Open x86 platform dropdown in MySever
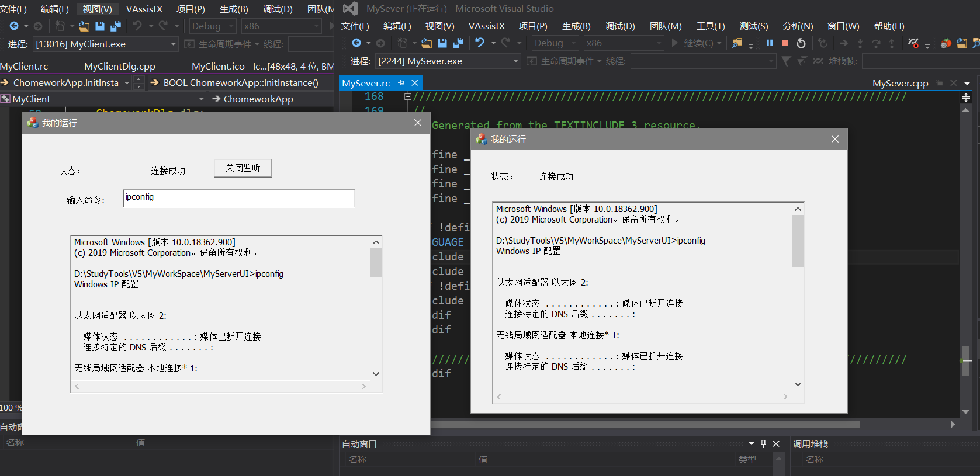Viewport: 980px width, 476px height. (x=623, y=43)
